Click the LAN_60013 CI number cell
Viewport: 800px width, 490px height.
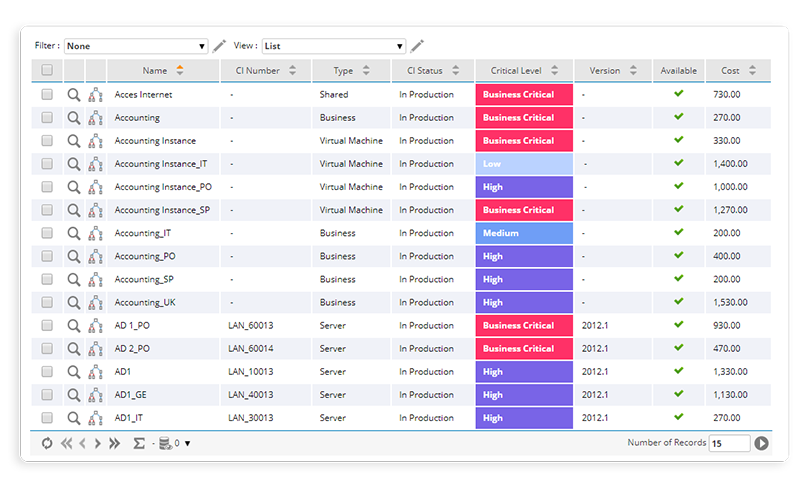point(251,326)
